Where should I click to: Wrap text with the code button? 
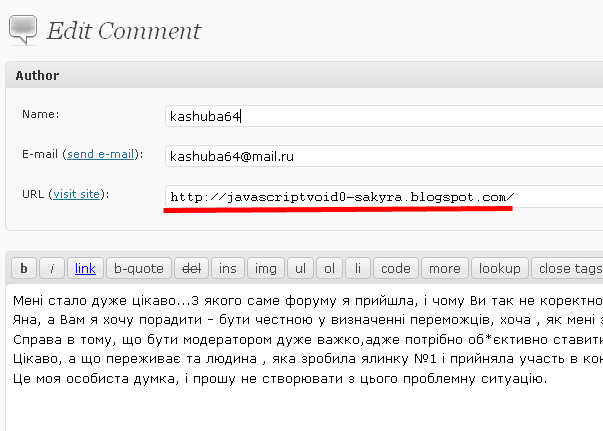tap(395, 268)
